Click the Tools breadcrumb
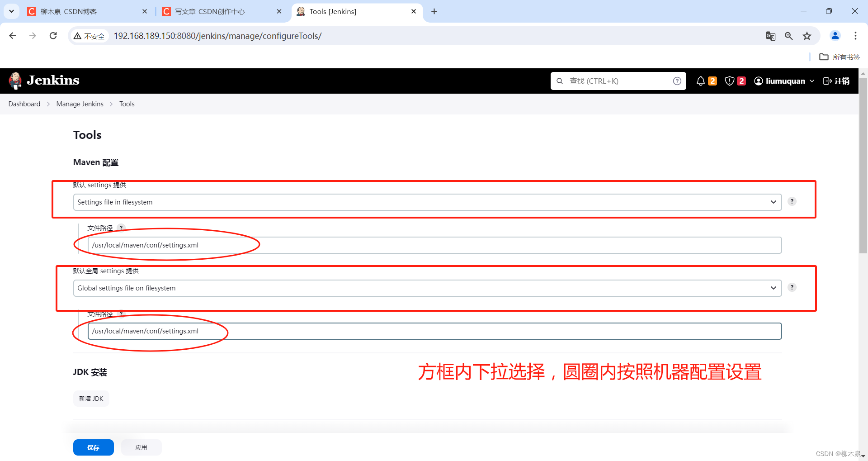This screenshot has height=461, width=868. tap(127, 104)
